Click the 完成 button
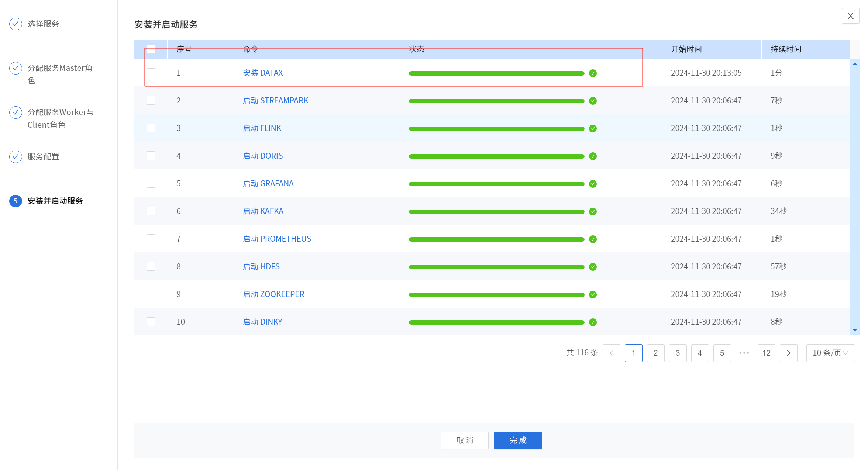The image size is (868, 470). pyautogui.click(x=517, y=440)
